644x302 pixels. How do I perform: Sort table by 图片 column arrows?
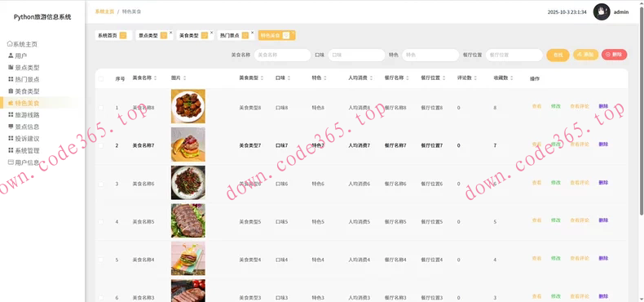[184, 78]
